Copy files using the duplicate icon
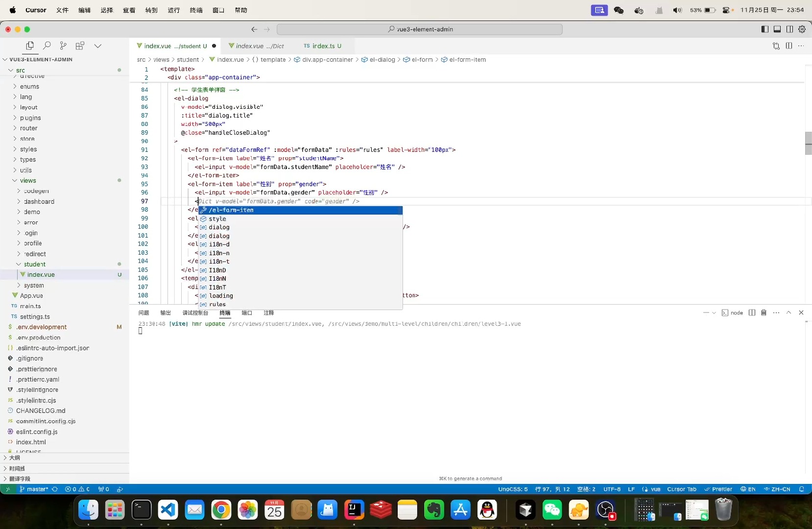812x529 pixels. [x=30, y=46]
